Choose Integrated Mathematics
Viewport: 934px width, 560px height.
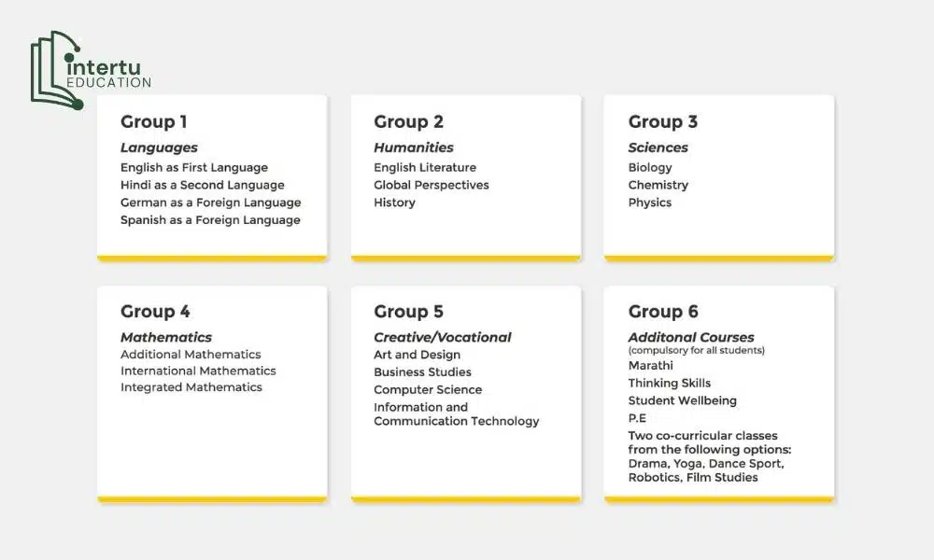191,387
